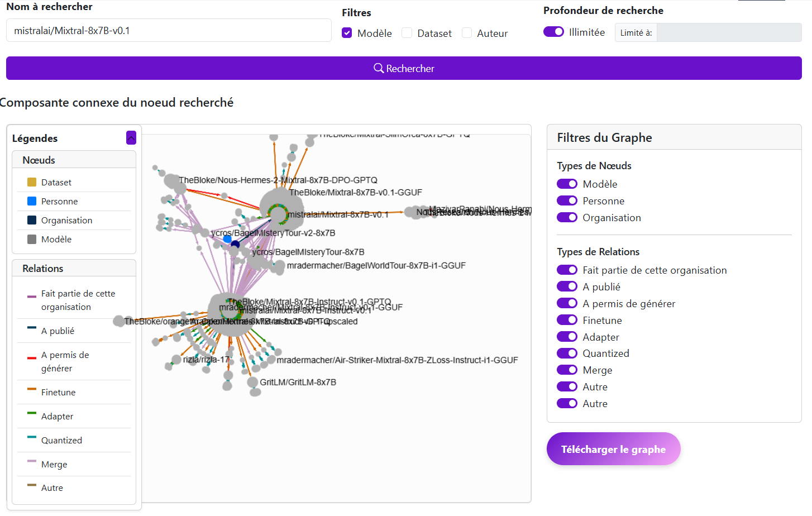
Task: Click the Nom à rechercher text field
Action: (169, 31)
